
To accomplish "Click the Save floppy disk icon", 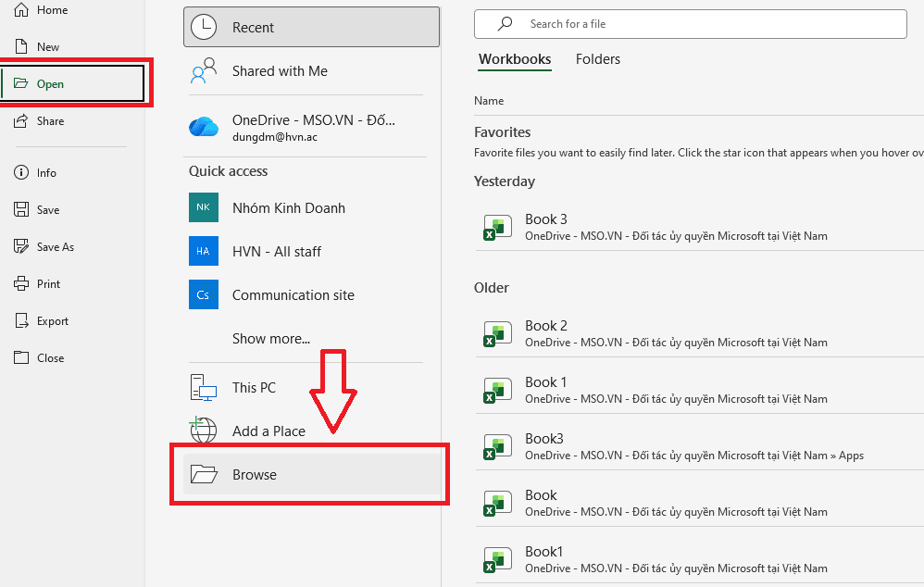I will (x=21, y=209).
